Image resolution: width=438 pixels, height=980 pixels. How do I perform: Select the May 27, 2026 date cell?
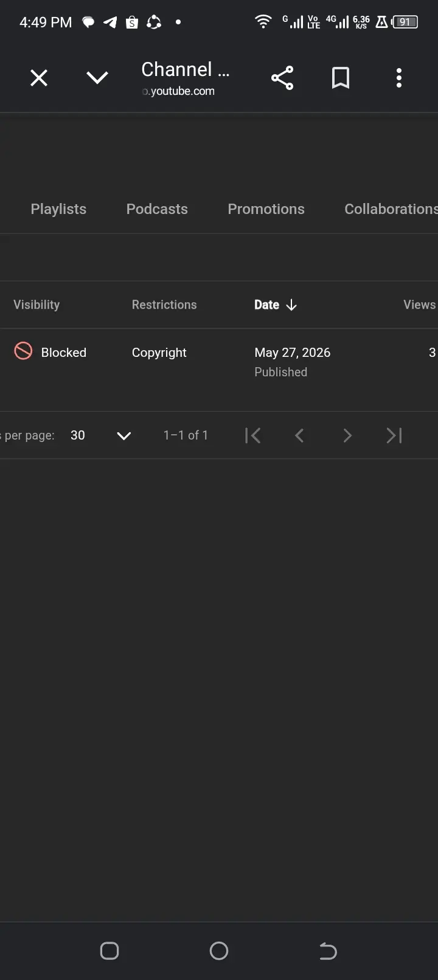[293, 353]
